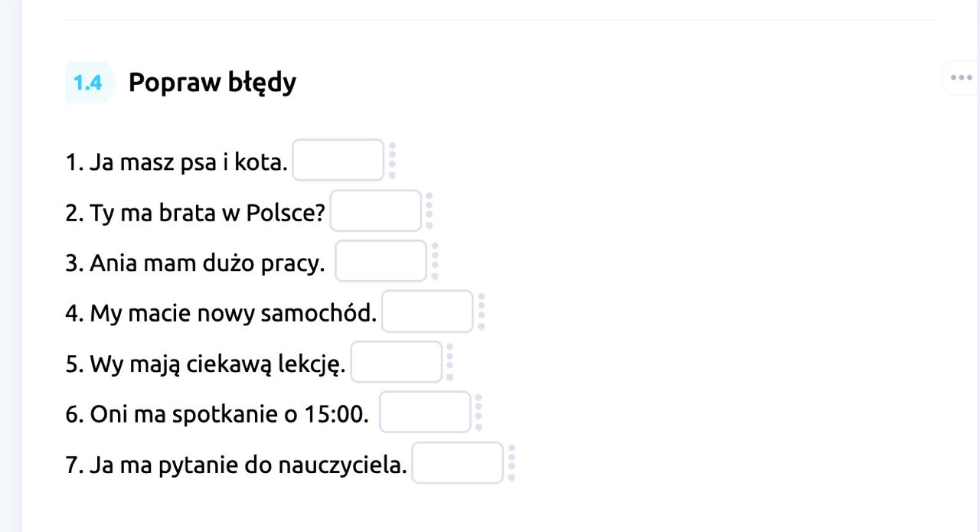Click the answer box after "My macie nowy samochód."
This screenshot has height=532, width=980.
[x=427, y=312]
